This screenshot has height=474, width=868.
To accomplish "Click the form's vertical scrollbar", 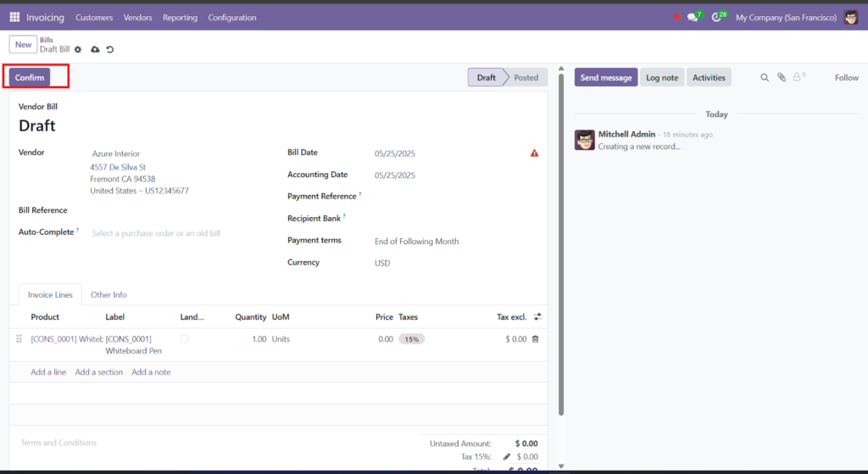I will (x=561, y=243).
